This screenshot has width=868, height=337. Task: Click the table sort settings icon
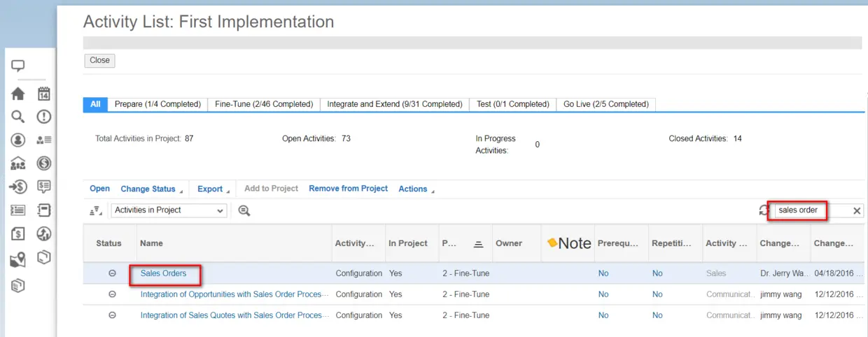coord(96,210)
